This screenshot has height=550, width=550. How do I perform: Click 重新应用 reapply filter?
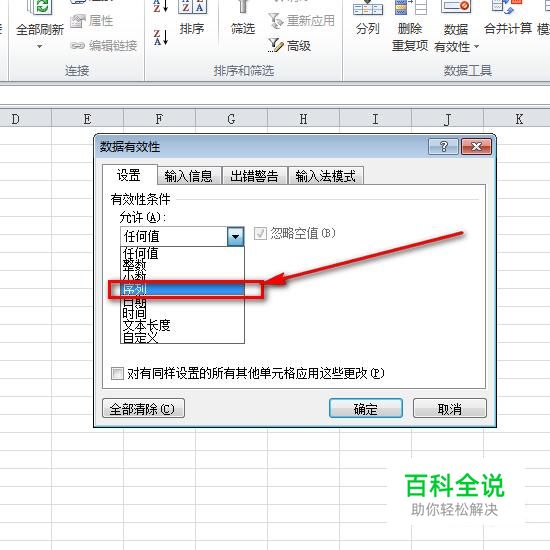tap(302, 21)
